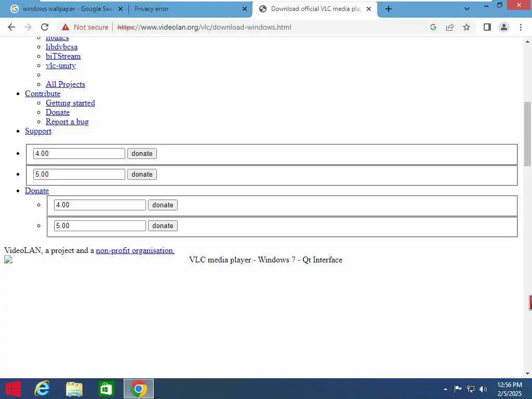Click the address bar URL field
This screenshot has width=532, height=399.
point(204,27)
